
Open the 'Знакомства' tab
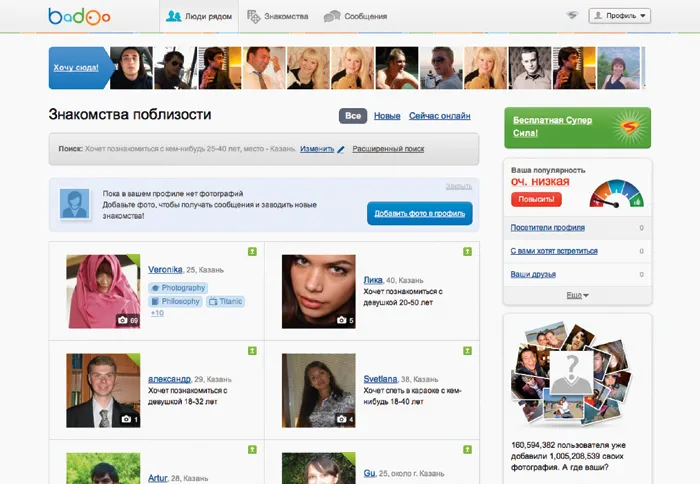pos(278,17)
